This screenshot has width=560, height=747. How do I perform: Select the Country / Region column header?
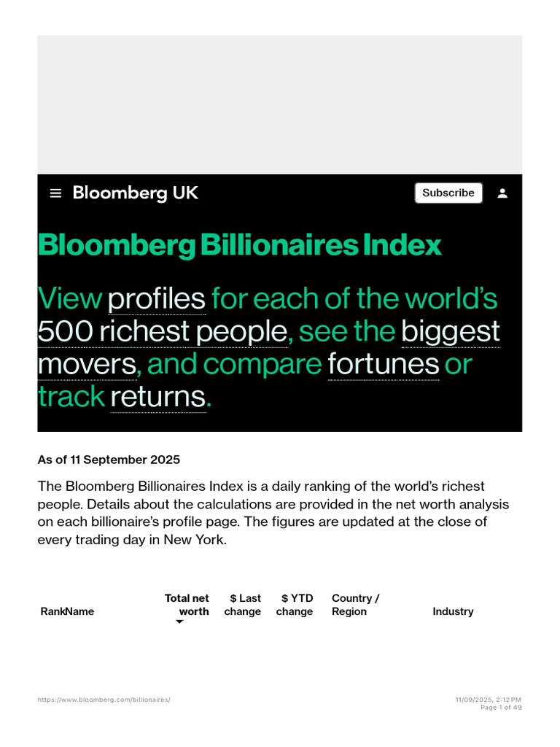pyautogui.click(x=355, y=605)
